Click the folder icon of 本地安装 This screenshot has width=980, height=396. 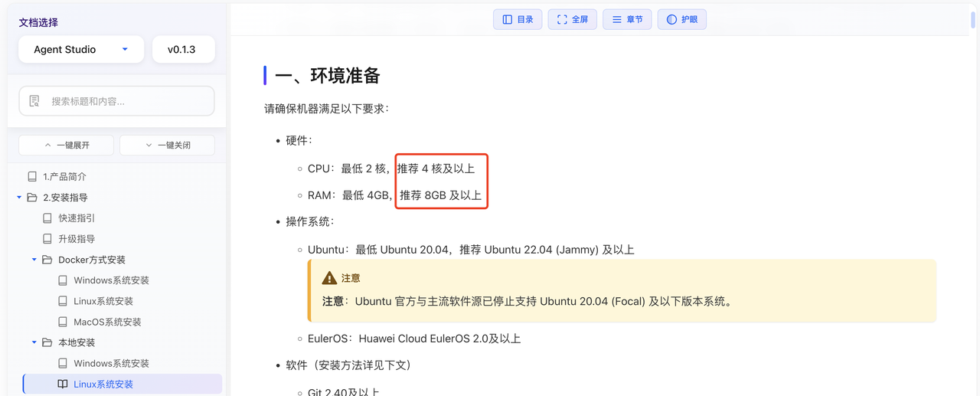point(47,342)
